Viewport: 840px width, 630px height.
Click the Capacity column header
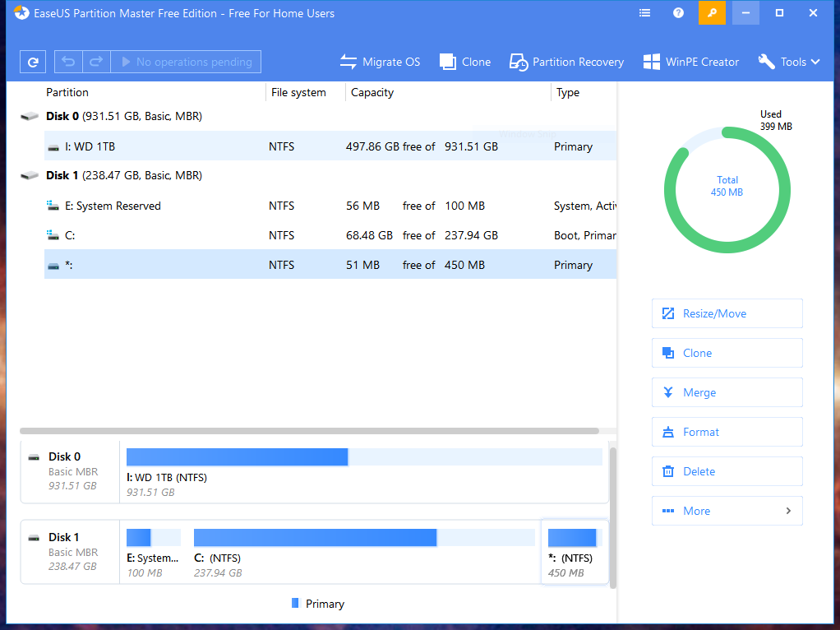[x=372, y=92]
